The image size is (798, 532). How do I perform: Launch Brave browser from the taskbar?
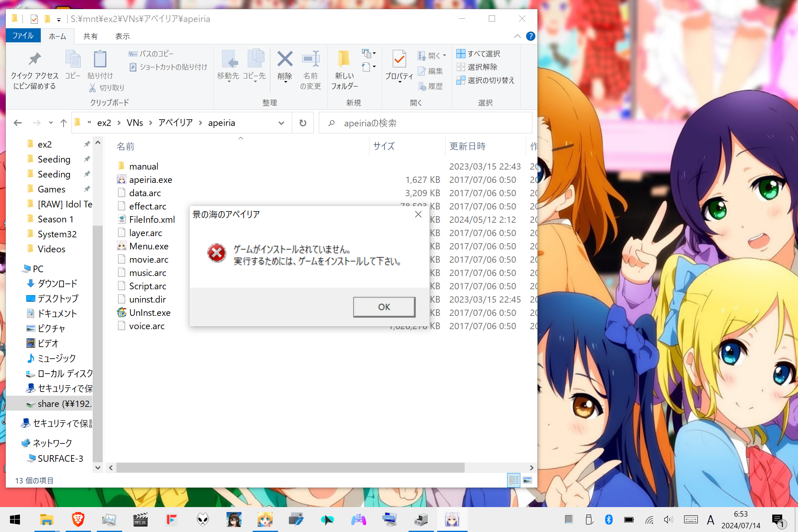coord(78,520)
